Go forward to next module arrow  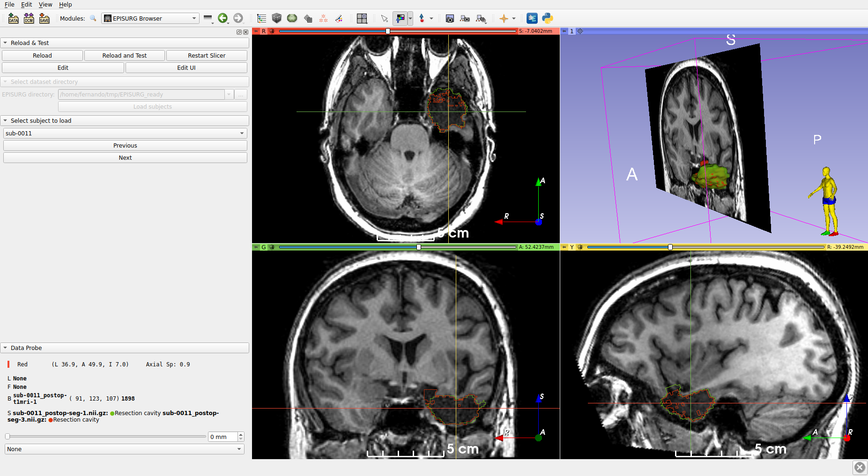point(238,18)
